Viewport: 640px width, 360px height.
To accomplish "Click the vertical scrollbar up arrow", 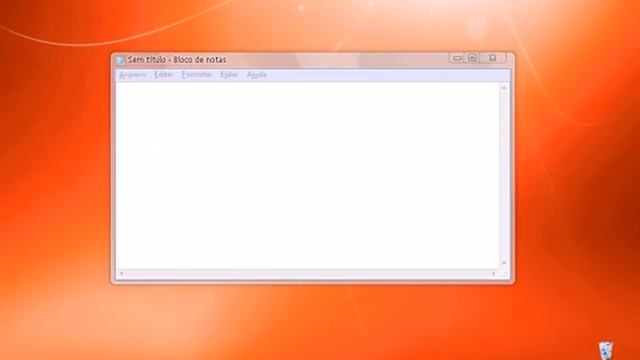I will (504, 88).
